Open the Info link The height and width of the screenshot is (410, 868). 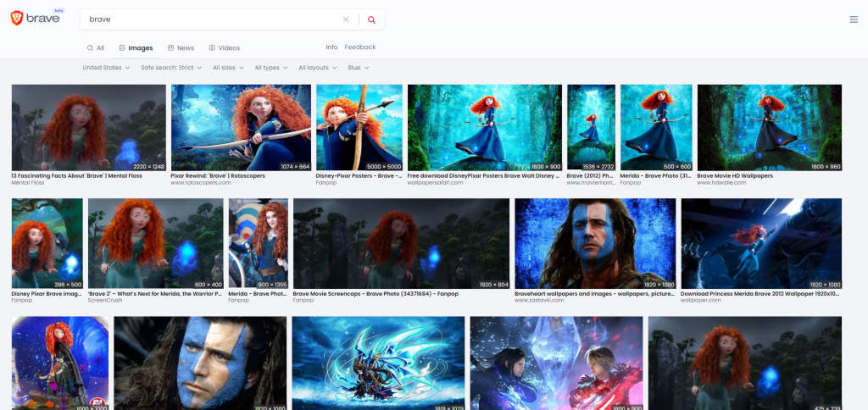pos(331,47)
